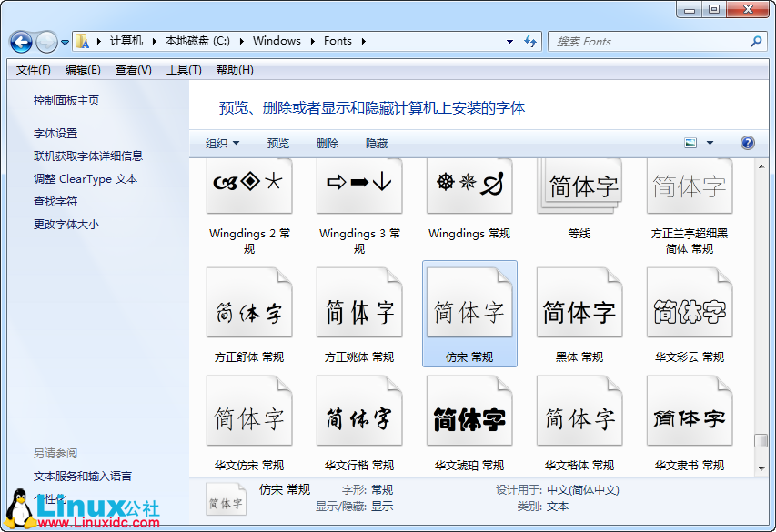Screen dimensions: 776x532
Task: Open help via the question mark icon
Action: (747, 143)
